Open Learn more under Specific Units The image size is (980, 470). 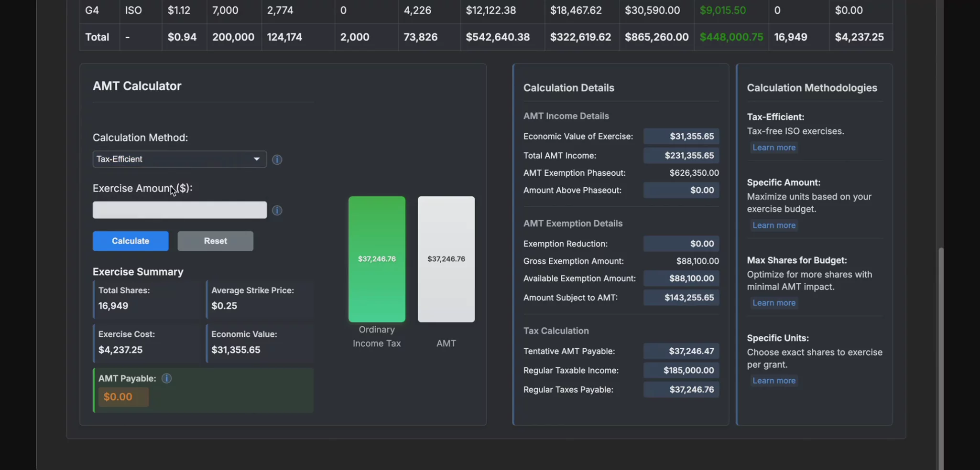pos(773,381)
